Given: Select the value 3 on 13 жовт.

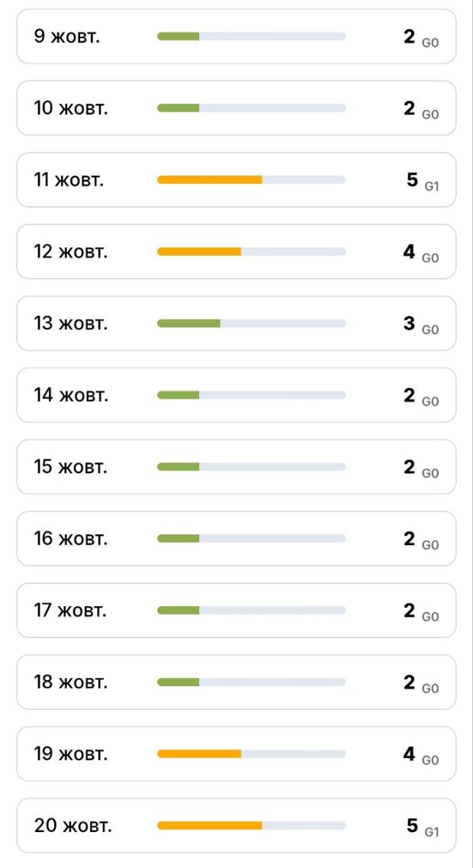Looking at the screenshot, I should tap(410, 323).
